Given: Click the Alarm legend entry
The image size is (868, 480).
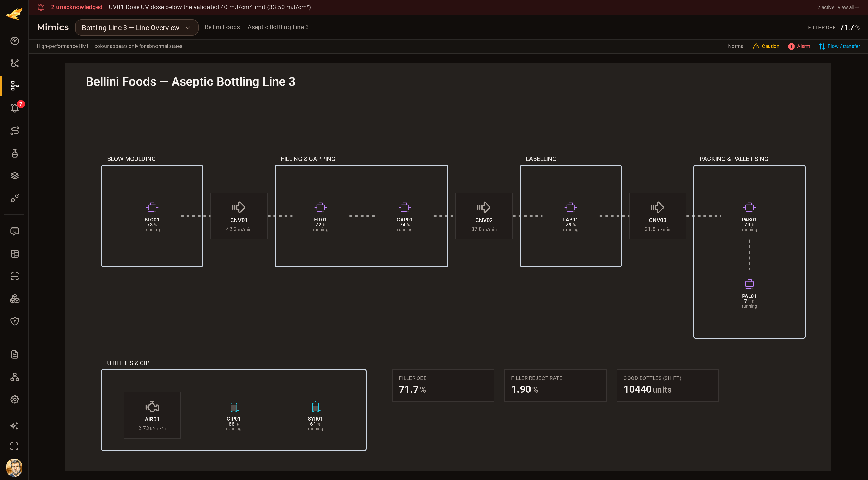Looking at the screenshot, I should (x=799, y=46).
